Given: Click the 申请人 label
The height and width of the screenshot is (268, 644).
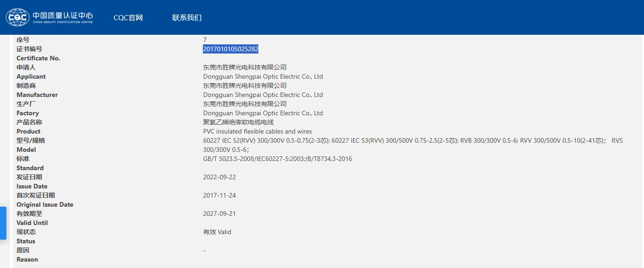Looking at the screenshot, I should pyautogui.click(x=26, y=67).
